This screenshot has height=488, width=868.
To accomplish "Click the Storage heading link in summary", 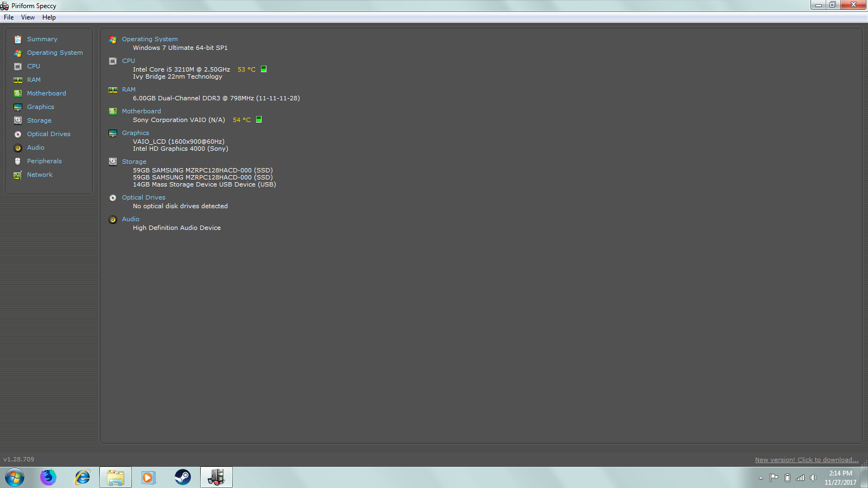I will 134,162.
